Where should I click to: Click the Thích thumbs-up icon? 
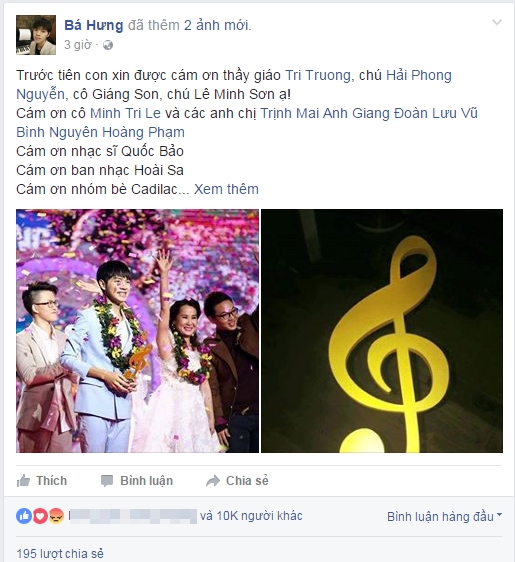[x=23, y=481]
